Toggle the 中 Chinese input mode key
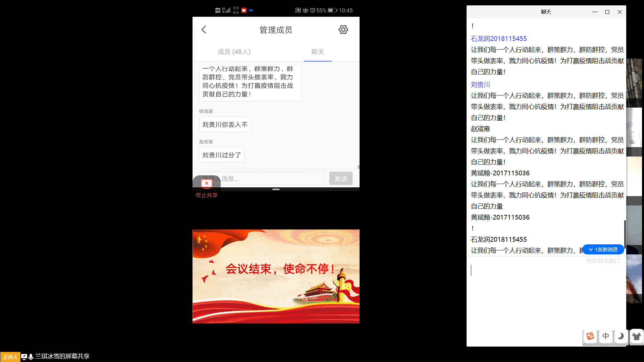Image resolution: width=644 pixels, height=362 pixels. (x=606, y=336)
